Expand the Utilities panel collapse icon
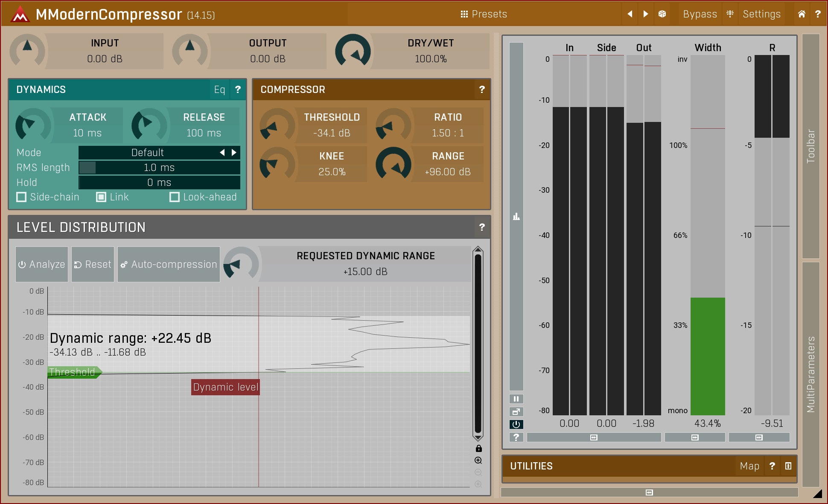Viewport: 828px width, 504px height. pyautogui.click(x=788, y=466)
